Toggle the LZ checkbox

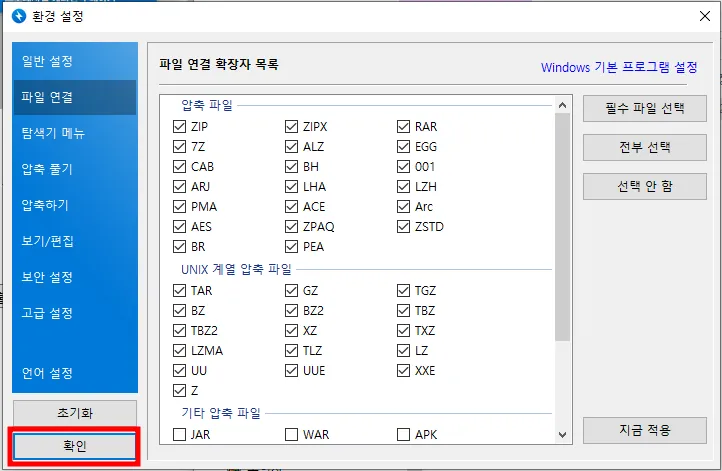[403, 350]
